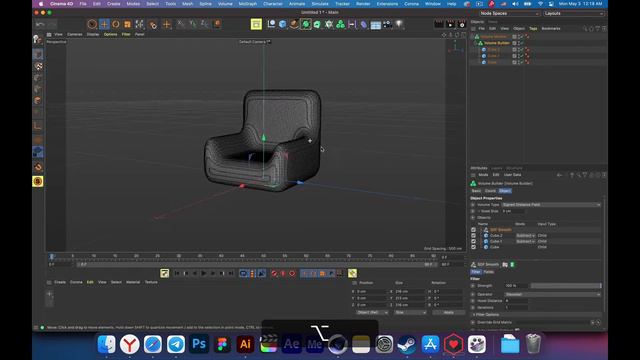Open Steam from the dock
This screenshot has height=360, width=640.
click(x=407, y=344)
